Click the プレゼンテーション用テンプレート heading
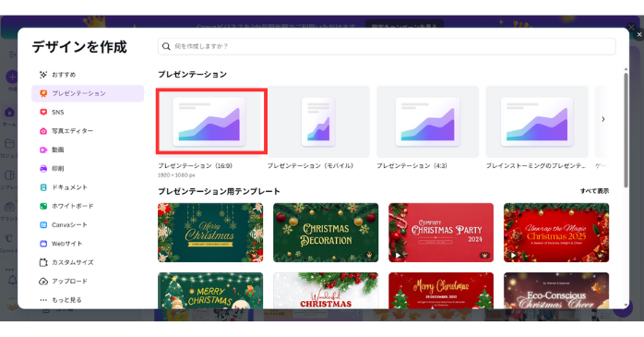The height and width of the screenshot is (337, 644). [219, 191]
